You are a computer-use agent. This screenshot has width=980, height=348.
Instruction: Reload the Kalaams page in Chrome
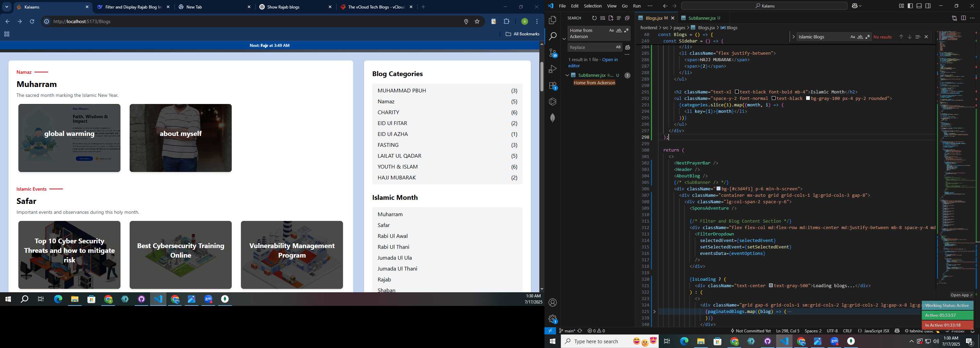(x=32, y=21)
